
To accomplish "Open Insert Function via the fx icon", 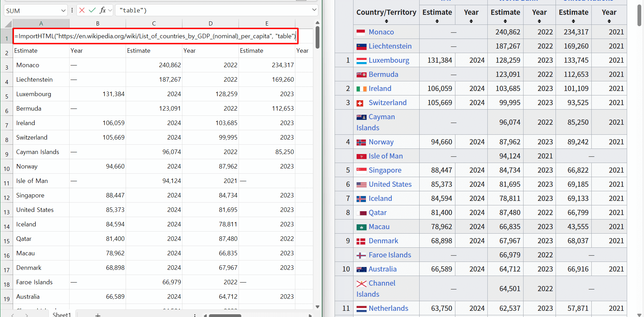I will pyautogui.click(x=102, y=10).
